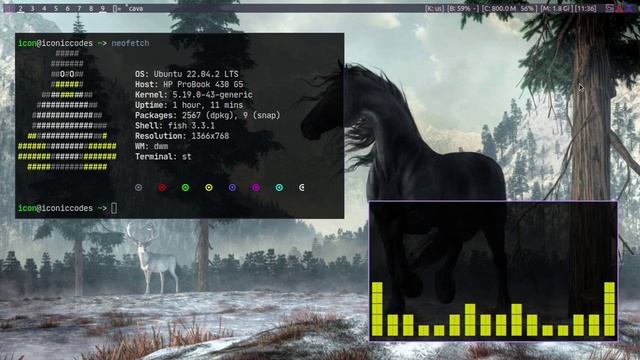The image size is (640, 360).
Task: Click the keyboard layout 'K: us' status block
Action: coord(434,8)
